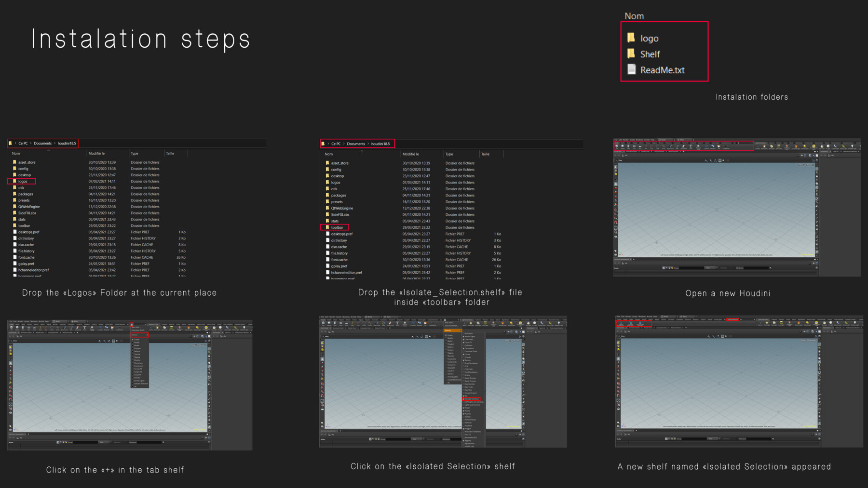Click the folder icon beside SideFXLabs in middle explorer
Viewport: 868px width, 488px height.
tap(327, 214)
